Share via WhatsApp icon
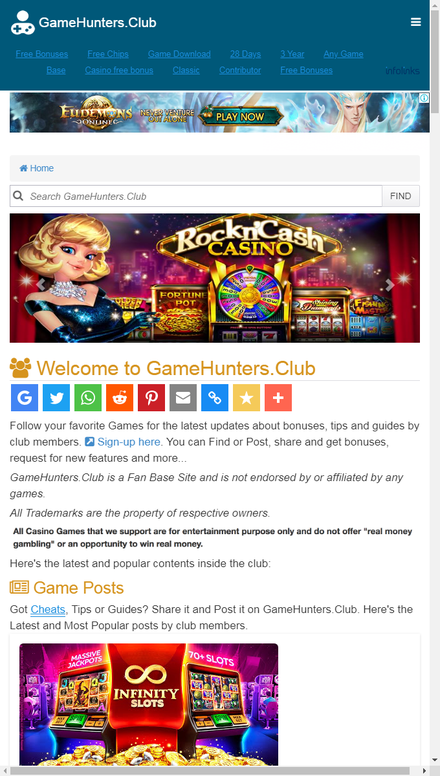Viewport: 440px width, 776px height. [88, 397]
